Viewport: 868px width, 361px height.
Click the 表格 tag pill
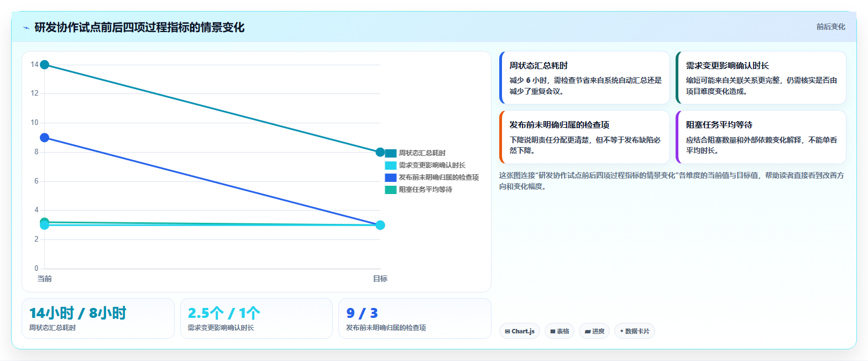click(x=560, y=331)
